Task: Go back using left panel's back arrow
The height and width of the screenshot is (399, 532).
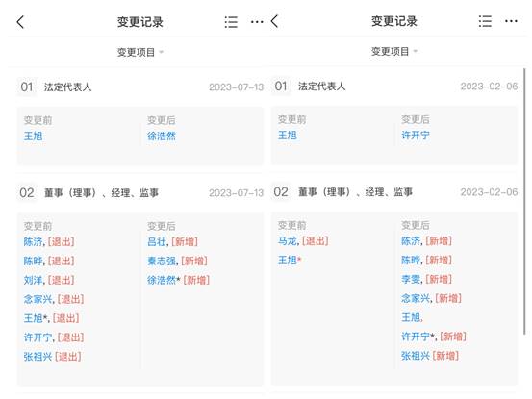Action: [20, 22]
